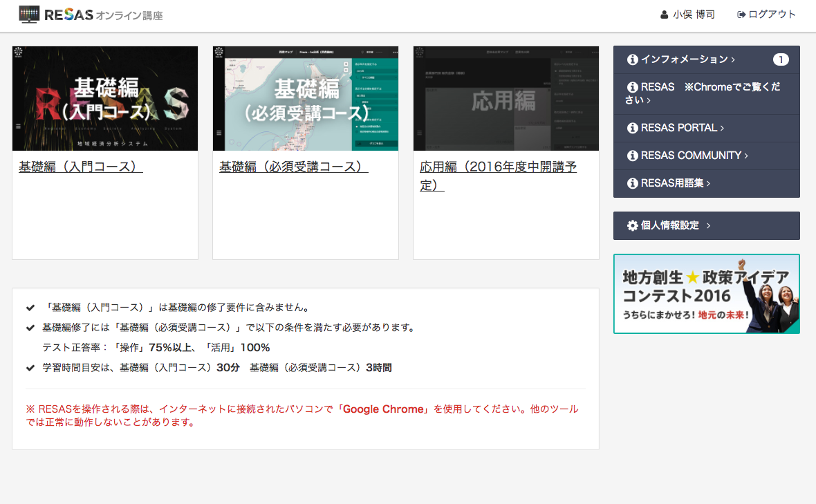
Task: Click the chevron after 個人情報設定
Action: pos(708,226)
